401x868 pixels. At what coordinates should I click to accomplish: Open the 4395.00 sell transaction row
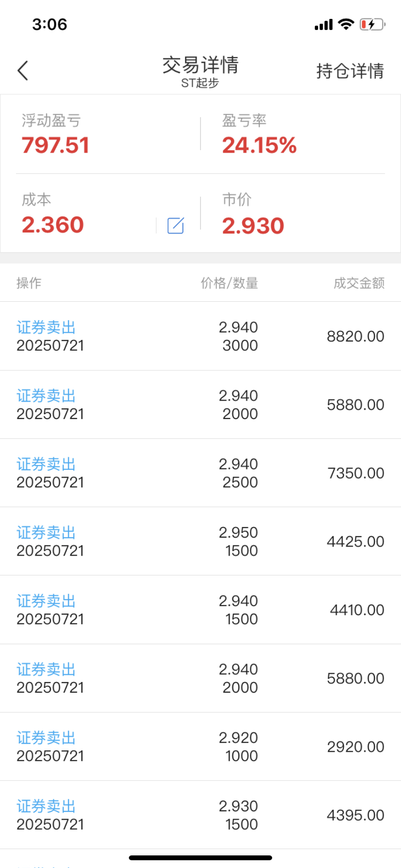(200, 815)
